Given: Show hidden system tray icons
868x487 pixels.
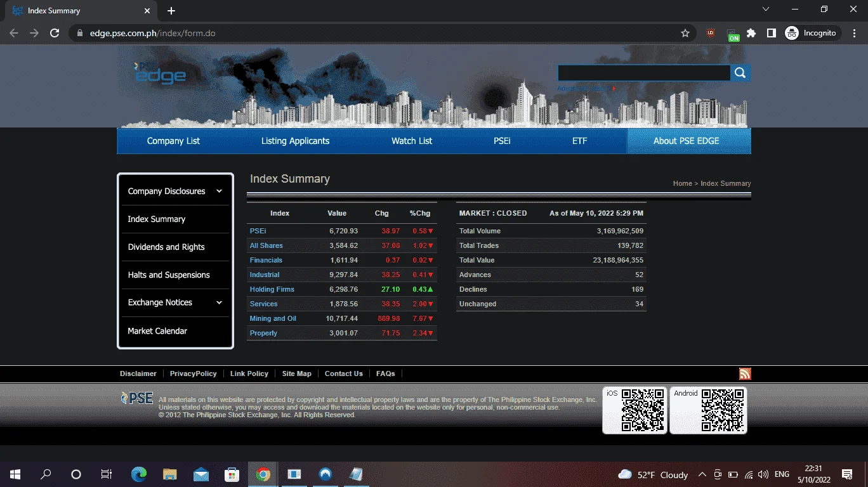Looking at the screenshot, I should click(x=702, y=474).
